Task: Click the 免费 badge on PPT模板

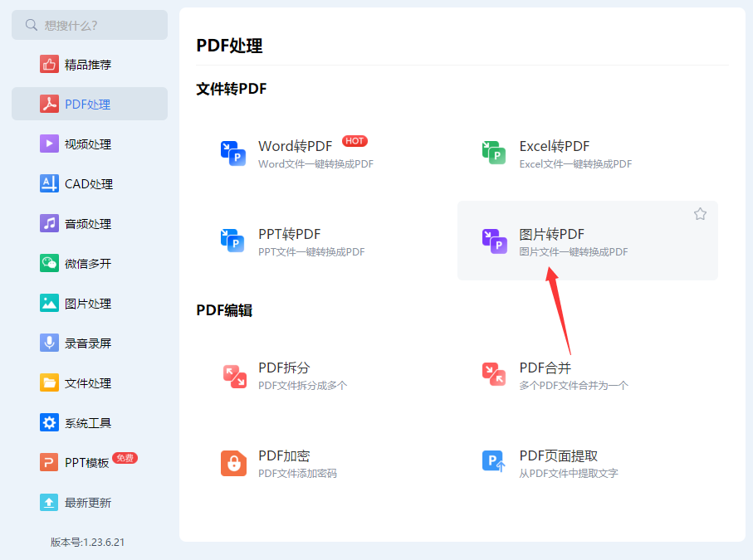Action: [x=125, y=458]
